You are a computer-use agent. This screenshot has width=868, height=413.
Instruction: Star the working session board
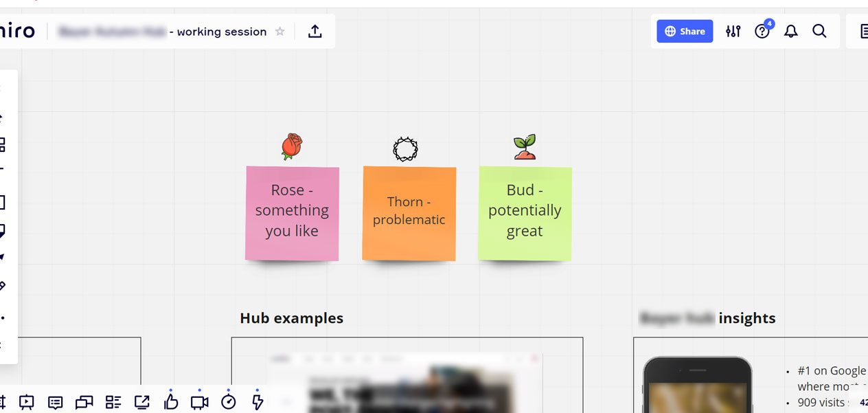point(280,32)
